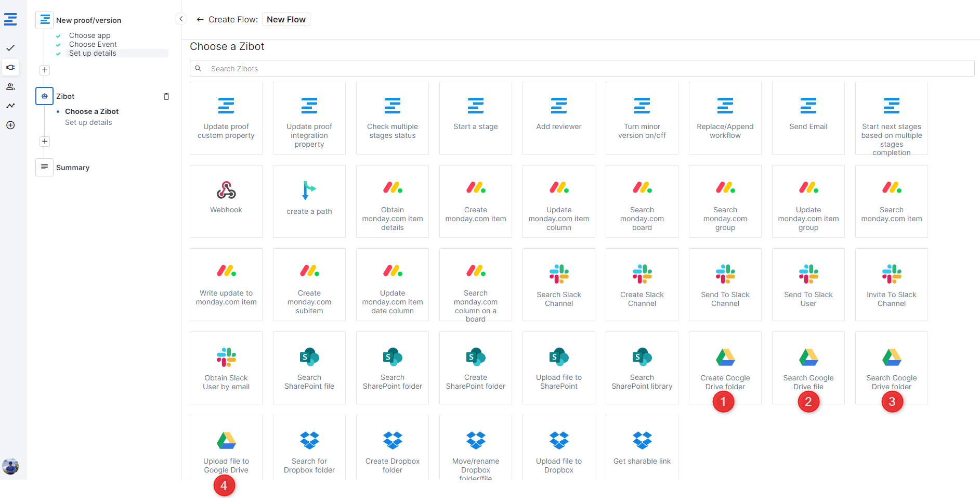Screen dimensions: 980x498
Task: Select Create monday.com item Zibot
Action: [x=475, y=201]
